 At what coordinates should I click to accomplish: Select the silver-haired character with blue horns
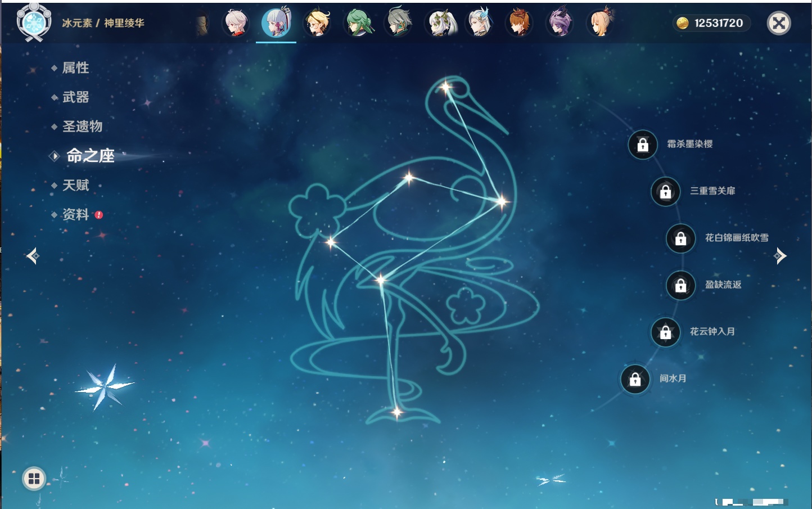pos(480,23)
